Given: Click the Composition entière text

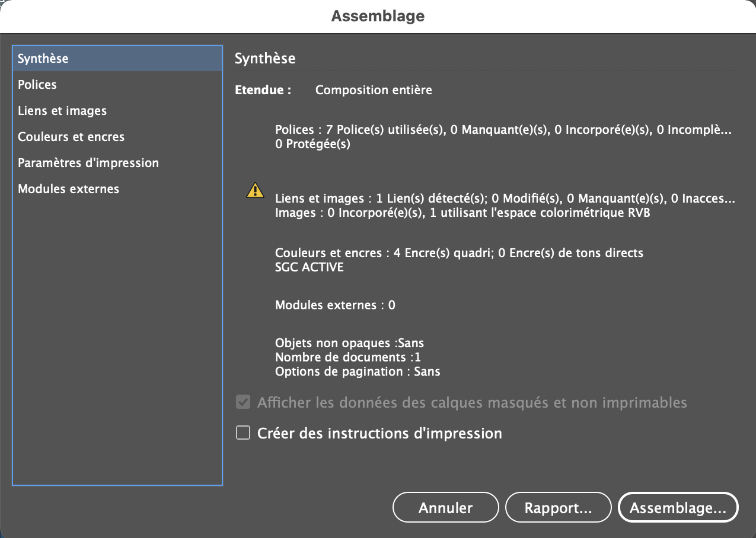Looking at the screenshot, I should pyautogui.click(x=374, y=91).
